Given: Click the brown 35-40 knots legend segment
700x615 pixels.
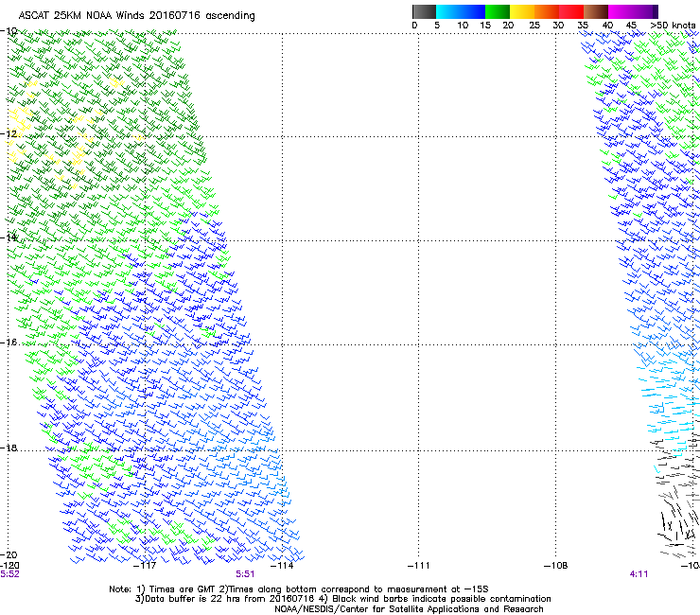Looking at the screenshot, I should [596, 11].
